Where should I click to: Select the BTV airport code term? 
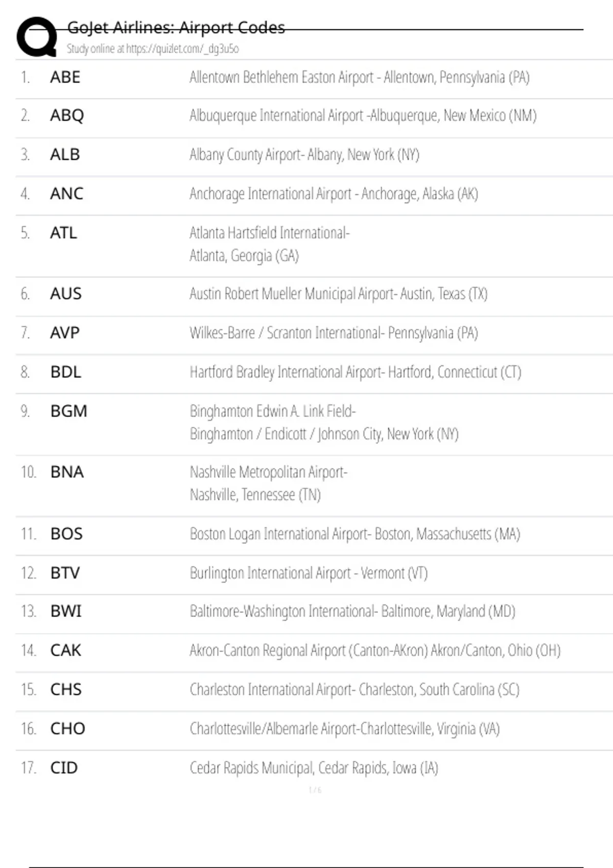click(x=65, y=573)
